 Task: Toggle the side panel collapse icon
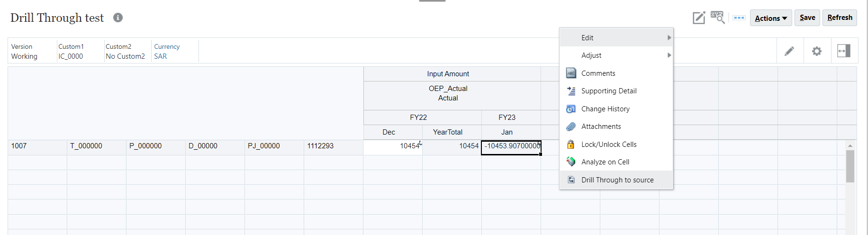844,51
